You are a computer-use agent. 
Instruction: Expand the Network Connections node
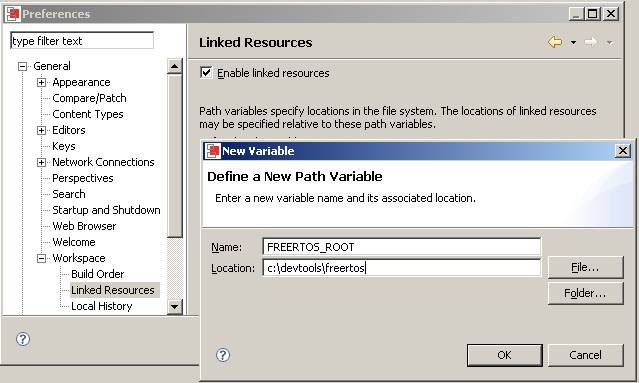coord(41,162)
